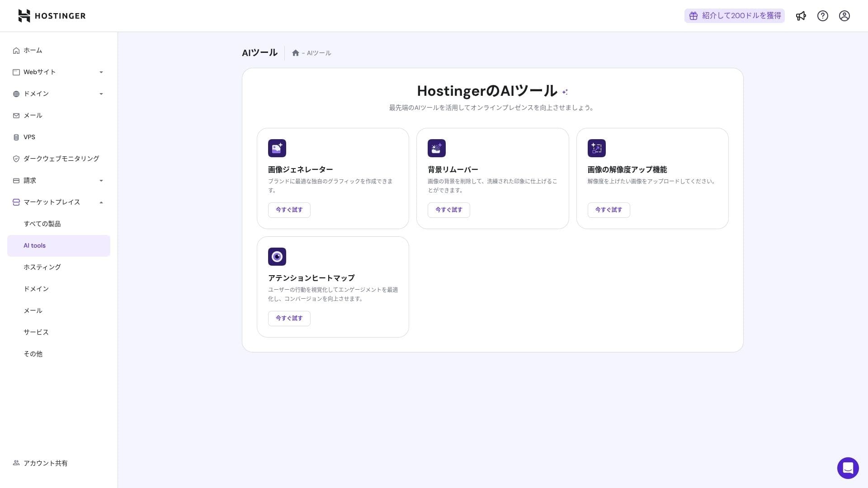Click the AIツール page title
The image size is (868, 488).
(259, 53)
